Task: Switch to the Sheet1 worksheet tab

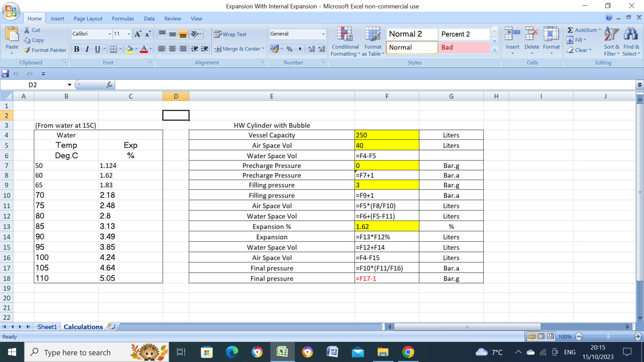Action: 47,327
